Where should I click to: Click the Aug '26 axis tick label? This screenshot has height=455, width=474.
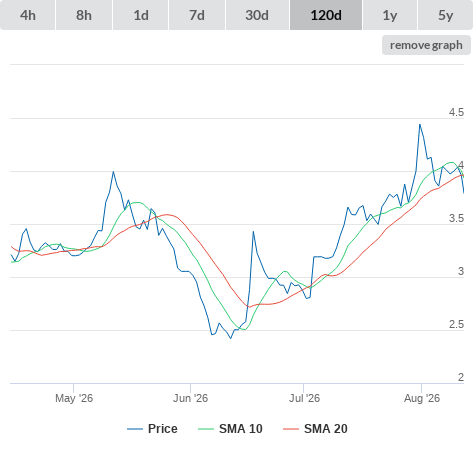coord(422,398)
